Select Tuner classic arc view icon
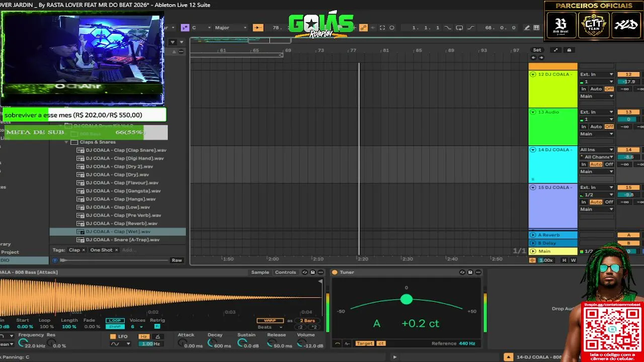644x362 pixels. click(x=338, y=343)
